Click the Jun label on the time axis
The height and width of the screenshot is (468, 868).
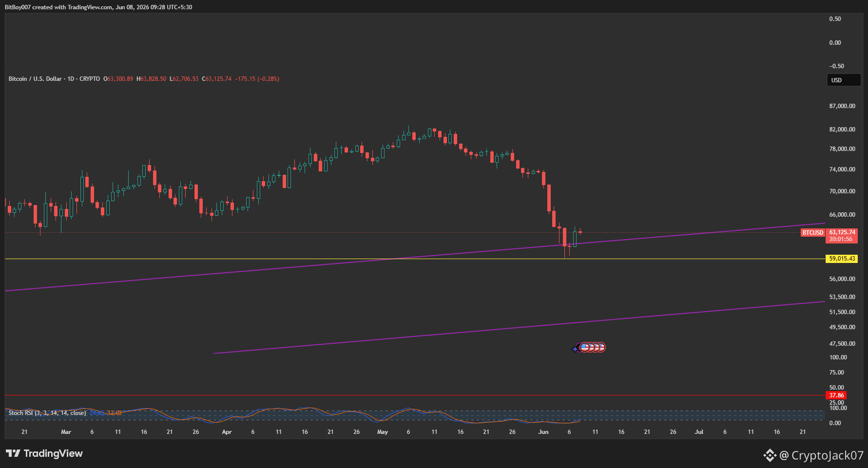coord(543,432)
